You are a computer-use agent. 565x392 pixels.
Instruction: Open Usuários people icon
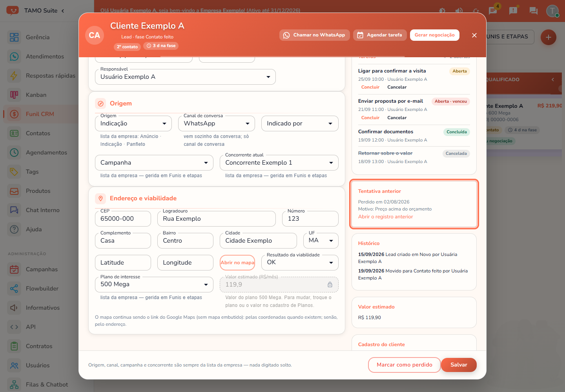[14, 365]
